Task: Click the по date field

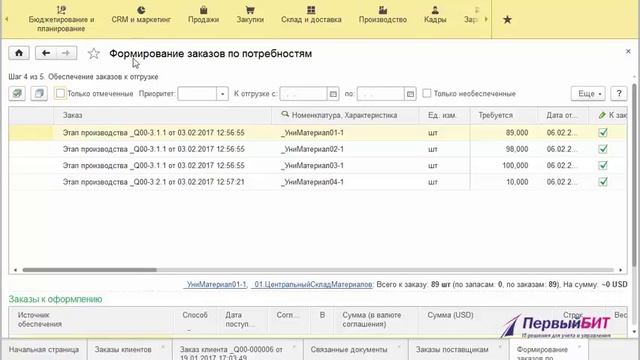Action: tap(380, 94)
